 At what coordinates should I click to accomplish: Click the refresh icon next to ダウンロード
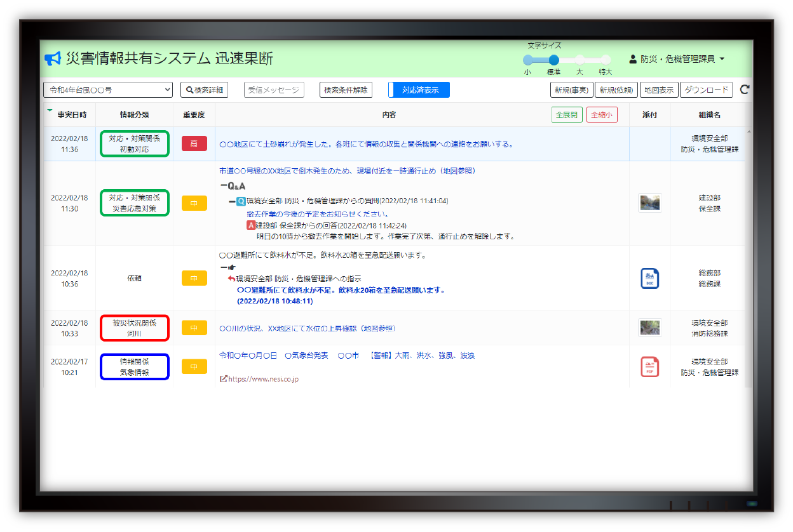coord(745,90)
